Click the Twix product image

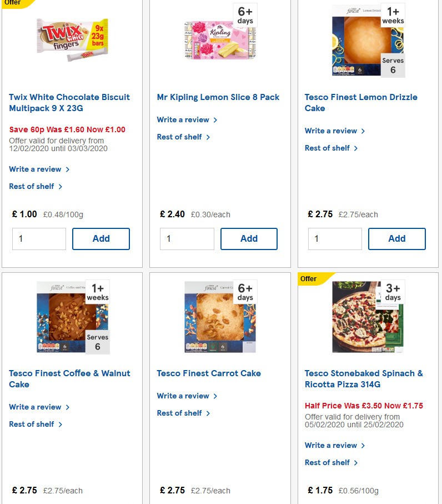click(72, 40)
